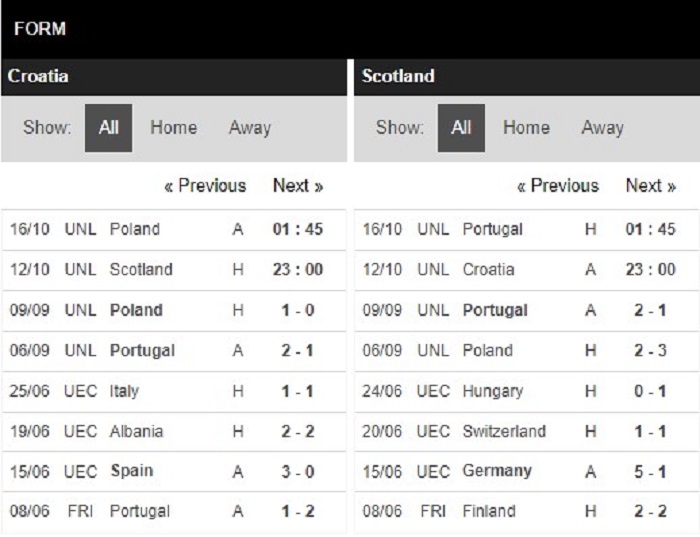Image resolution: width=700 pixels, height=537 pixels.
Task: Go to Next Croatia fixtures
Action: (298, 186)
